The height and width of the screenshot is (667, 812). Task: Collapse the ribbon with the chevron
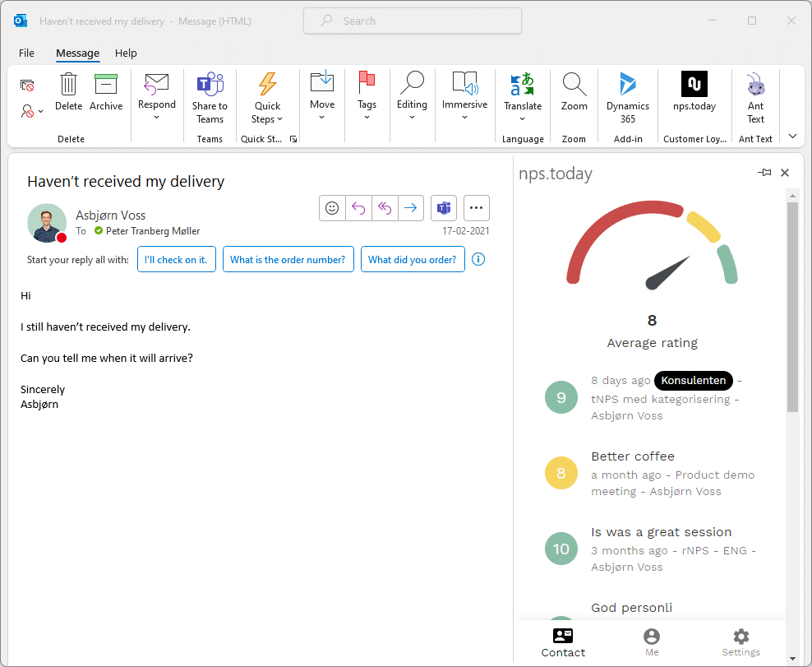tap(792, 137)
